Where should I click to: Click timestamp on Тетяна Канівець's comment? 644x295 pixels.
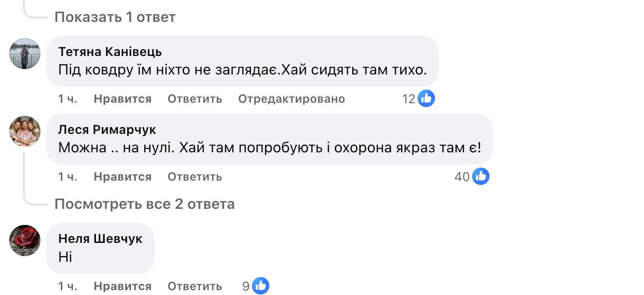point(68,99)
